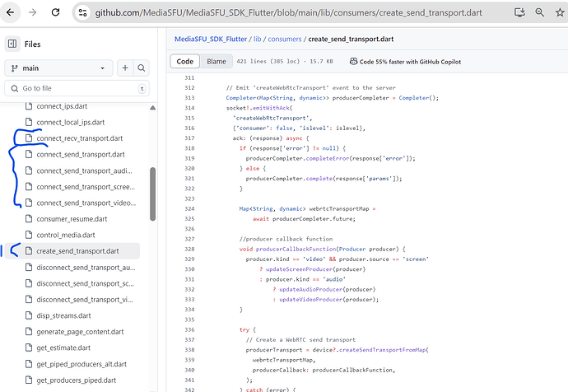568x392 pixels.
Task: Bookmark this page with the star icon
Action: [560, 12]
